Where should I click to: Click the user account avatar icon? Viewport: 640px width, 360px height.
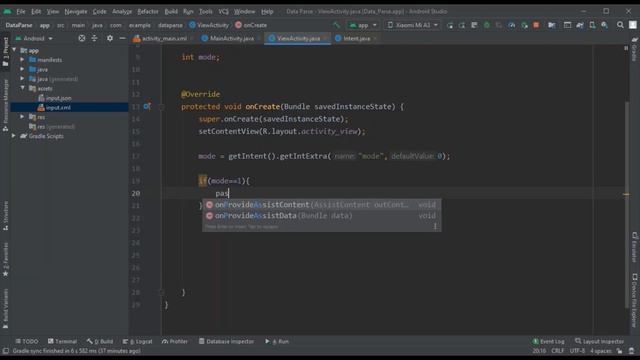[632, 25]
